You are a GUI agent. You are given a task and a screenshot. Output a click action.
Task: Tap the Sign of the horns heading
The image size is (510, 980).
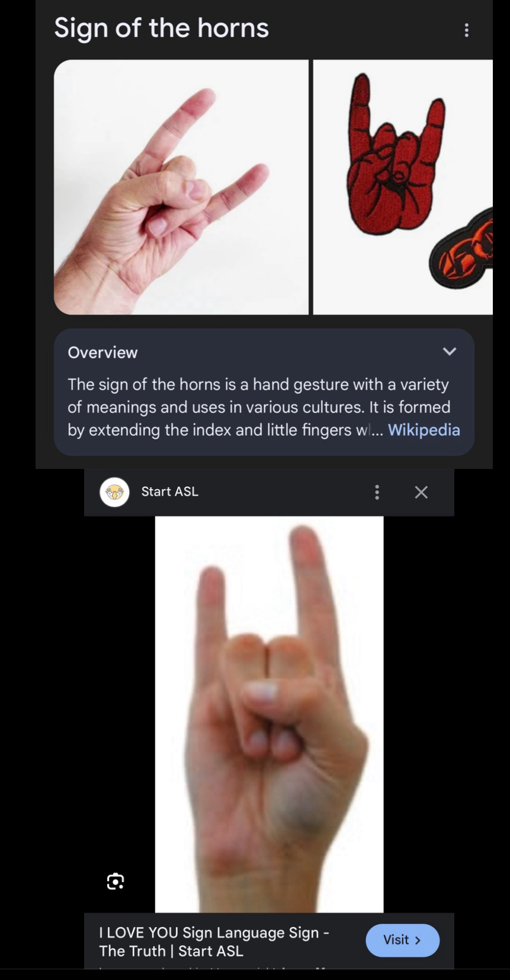coord(161,28)
